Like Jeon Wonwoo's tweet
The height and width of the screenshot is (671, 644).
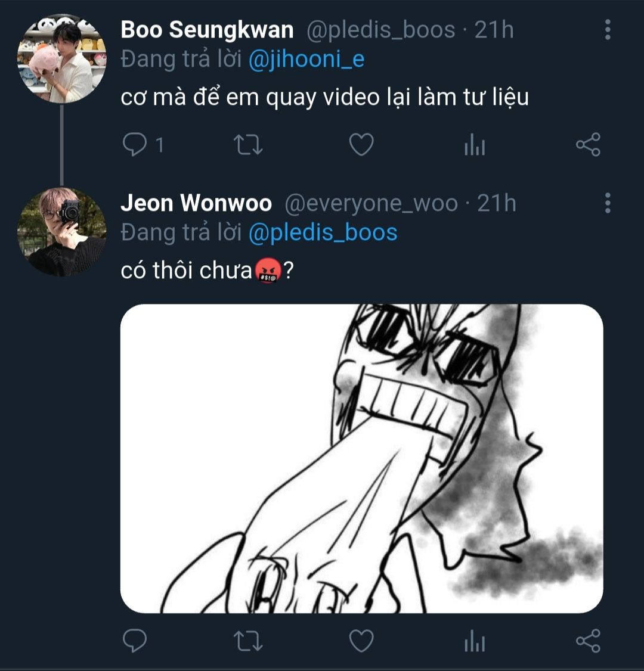click(x=361, y=641)
